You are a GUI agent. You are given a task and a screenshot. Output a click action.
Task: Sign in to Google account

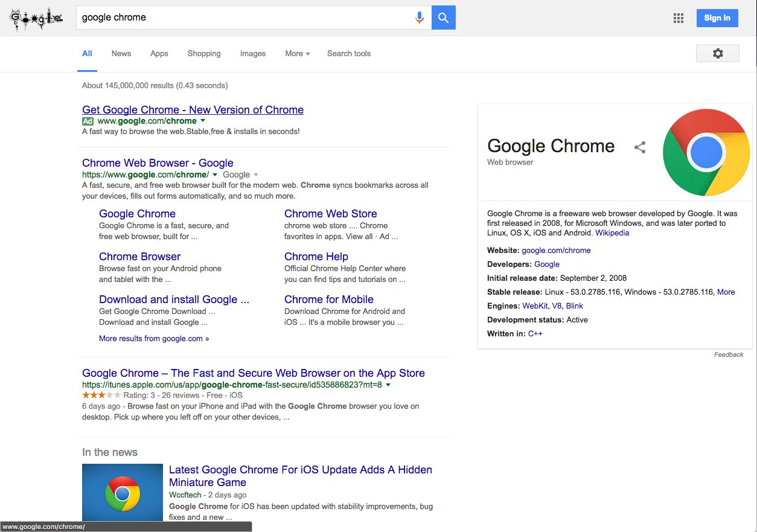pyautogui.click(x=717, y=18)
